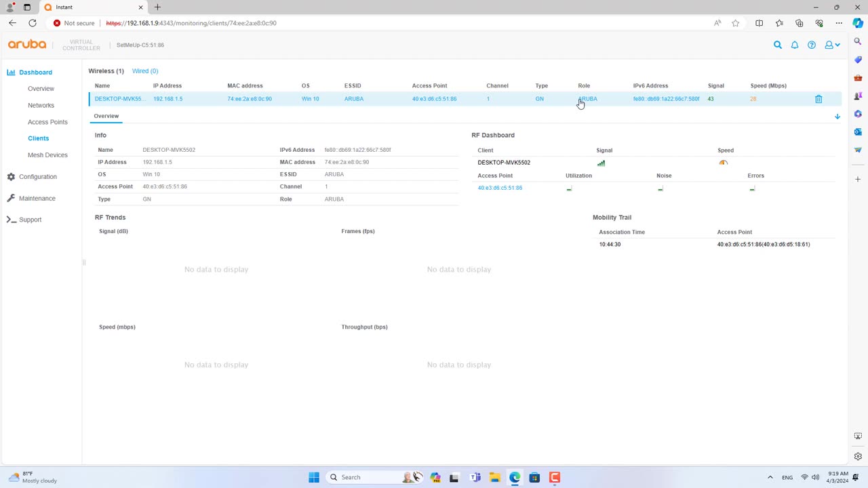Open the search icon in Aruba header
The image size is (868, 488).
(x=778, y=45)
